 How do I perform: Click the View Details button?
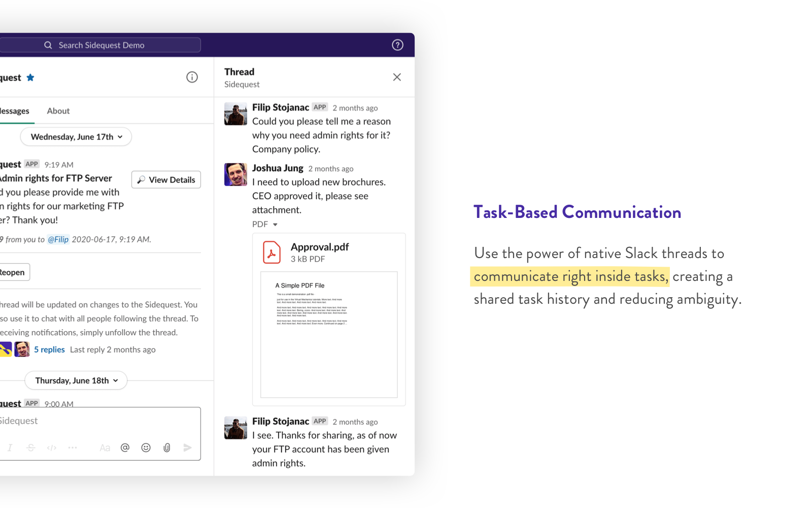pyautogui.click(x=166, y=179)
